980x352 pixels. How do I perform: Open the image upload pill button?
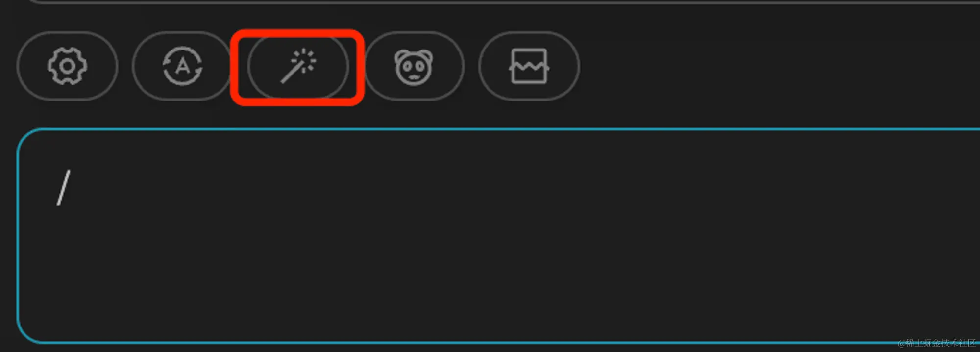529,66
